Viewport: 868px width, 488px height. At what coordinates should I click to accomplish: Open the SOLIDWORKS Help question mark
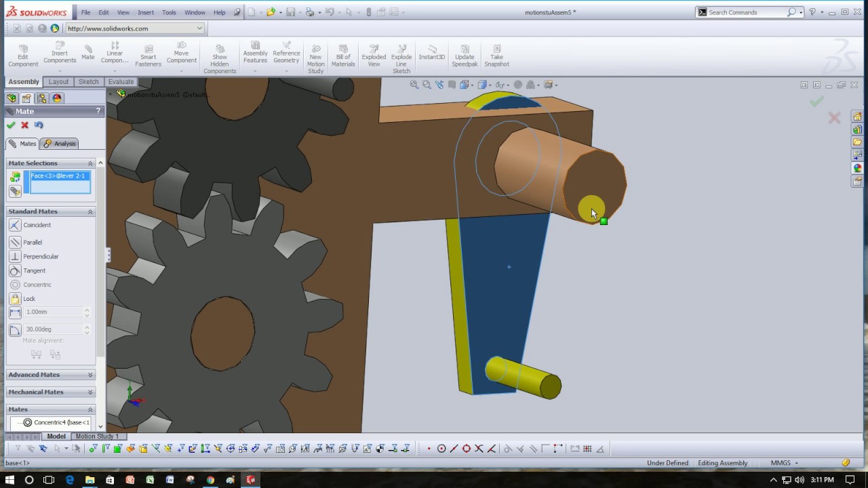(812, 12)
